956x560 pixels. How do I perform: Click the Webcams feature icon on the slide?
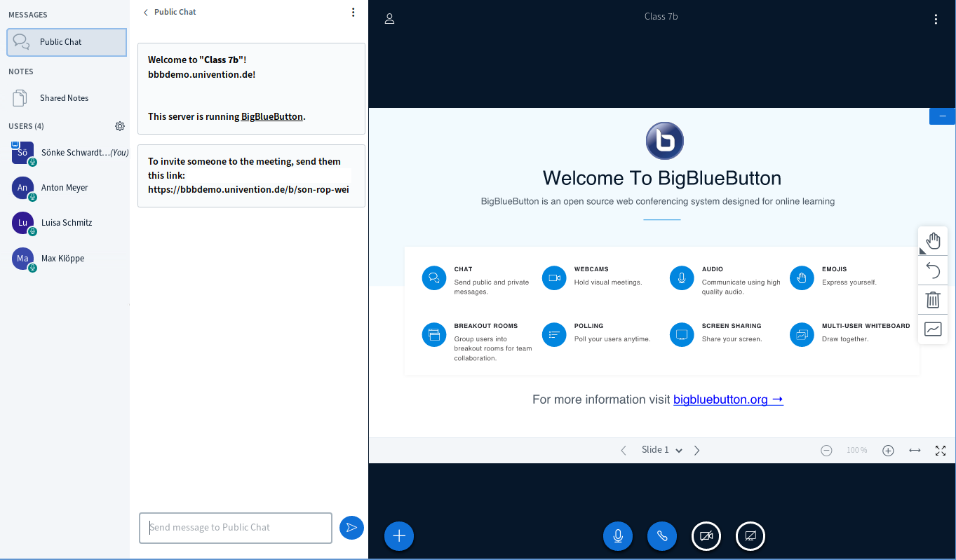554,278
